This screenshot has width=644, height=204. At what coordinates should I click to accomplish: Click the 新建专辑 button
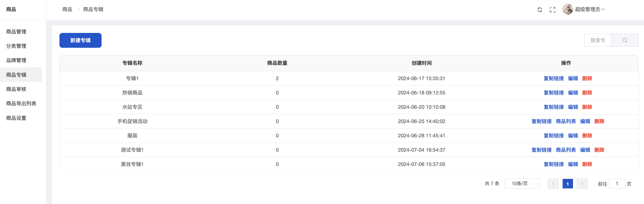81,40
